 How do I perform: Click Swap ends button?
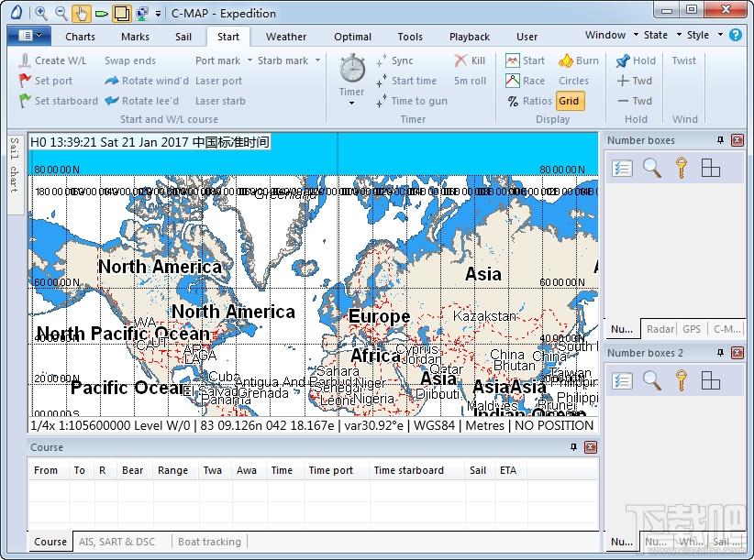click(130, 60)
